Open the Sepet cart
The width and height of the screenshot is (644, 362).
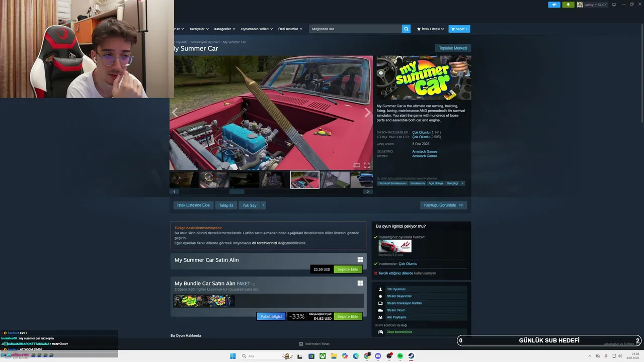click(x=459, y=29)
